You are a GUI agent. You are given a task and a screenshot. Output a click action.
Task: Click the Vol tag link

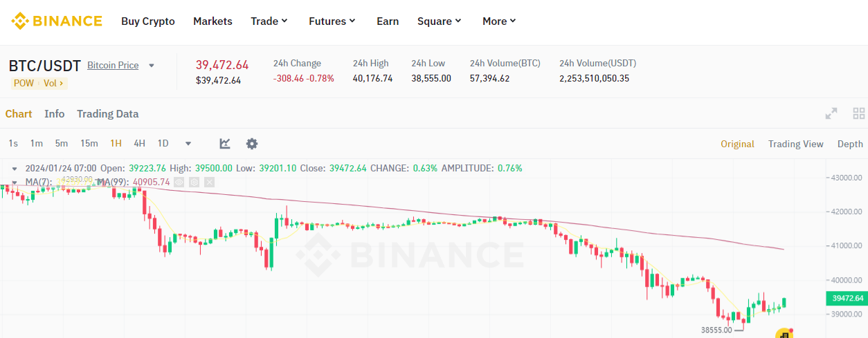[x=53, y=83]
